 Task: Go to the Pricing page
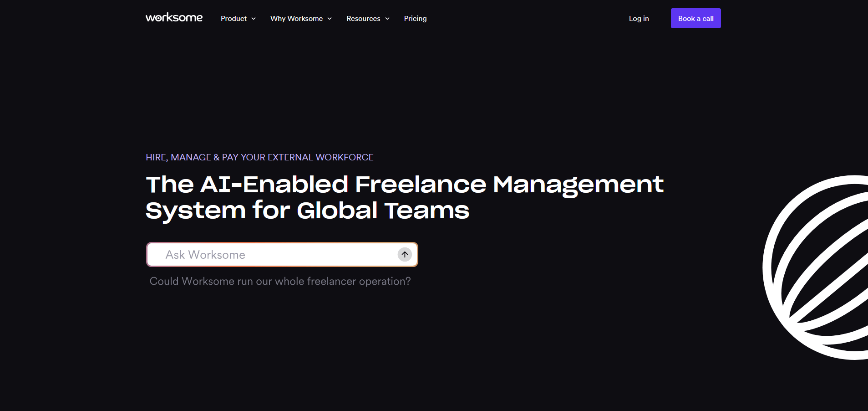click(415, 19)
